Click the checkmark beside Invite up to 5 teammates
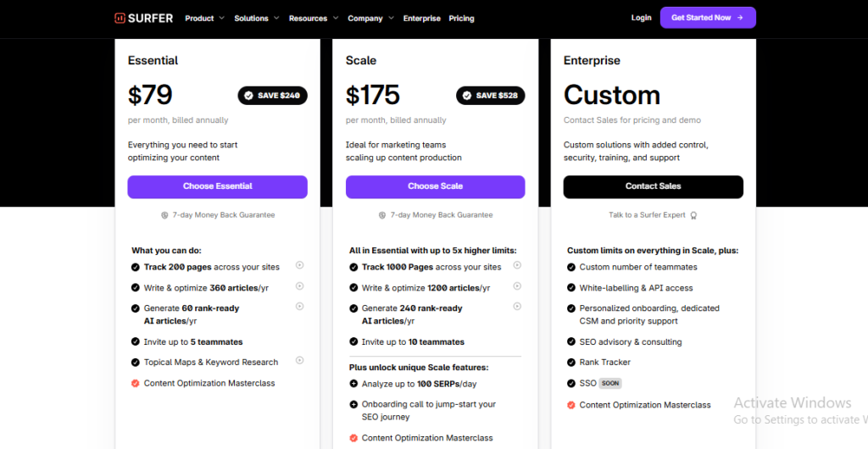 [135, 341]
